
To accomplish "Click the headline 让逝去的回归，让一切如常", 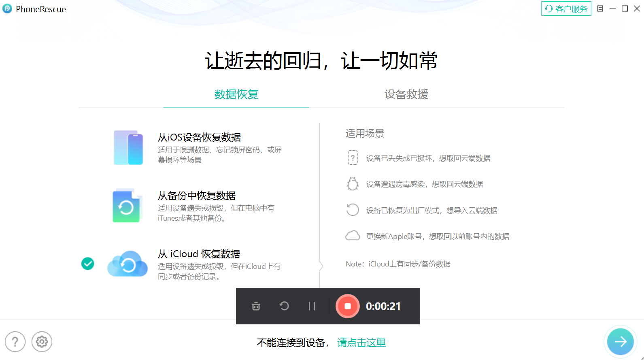I will 321,61.
